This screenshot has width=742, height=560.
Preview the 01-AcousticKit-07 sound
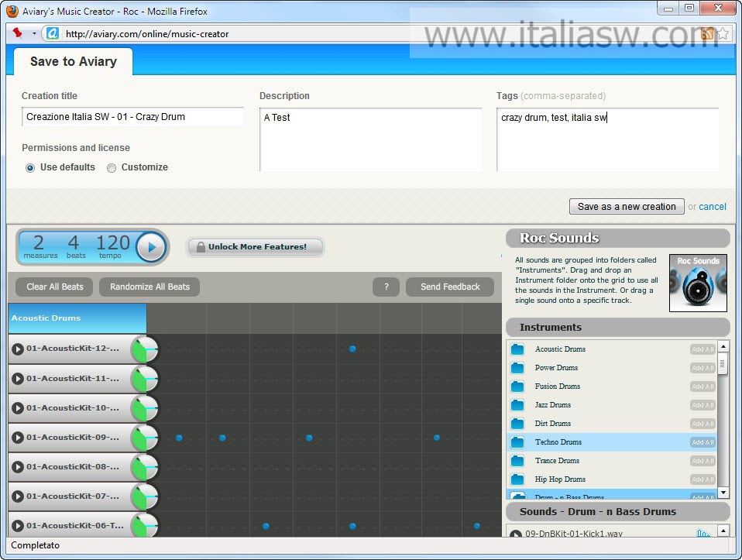coord(18,496)
